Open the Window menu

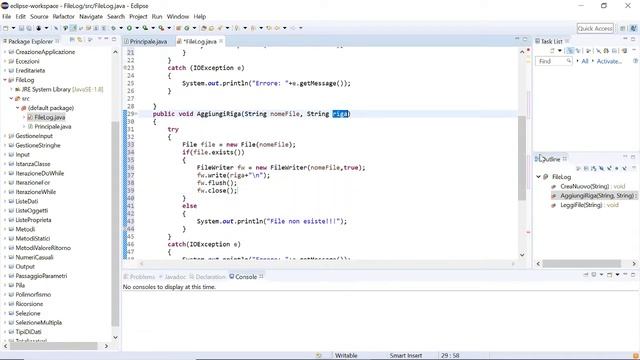(178, 16)
